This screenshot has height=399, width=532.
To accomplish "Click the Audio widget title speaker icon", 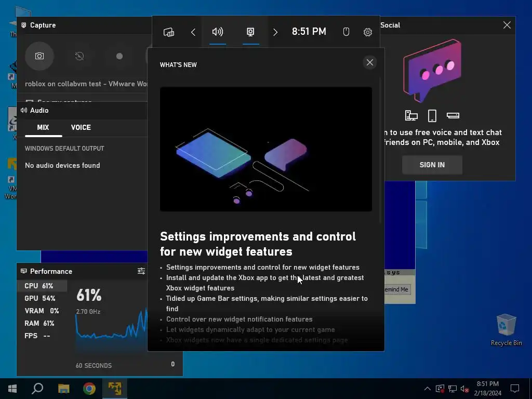I will 24,110.
